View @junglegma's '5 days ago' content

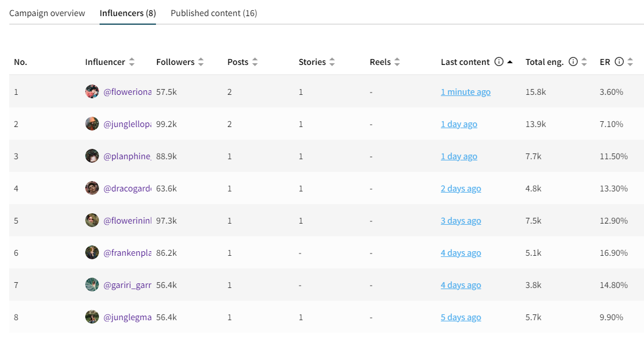click(461, 317)
